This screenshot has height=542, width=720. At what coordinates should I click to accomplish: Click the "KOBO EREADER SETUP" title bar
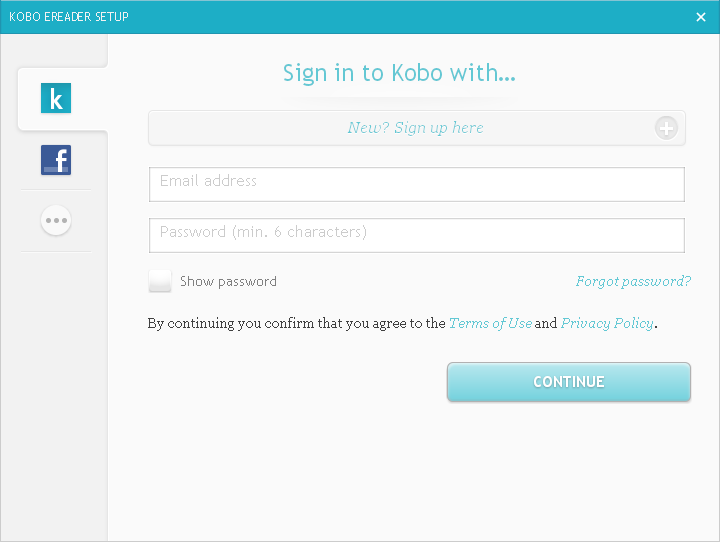click(69, 17)
